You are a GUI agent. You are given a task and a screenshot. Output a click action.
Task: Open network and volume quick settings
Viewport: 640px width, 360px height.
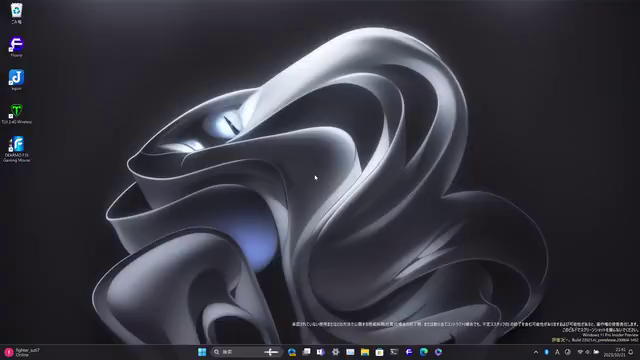(588, 352)
